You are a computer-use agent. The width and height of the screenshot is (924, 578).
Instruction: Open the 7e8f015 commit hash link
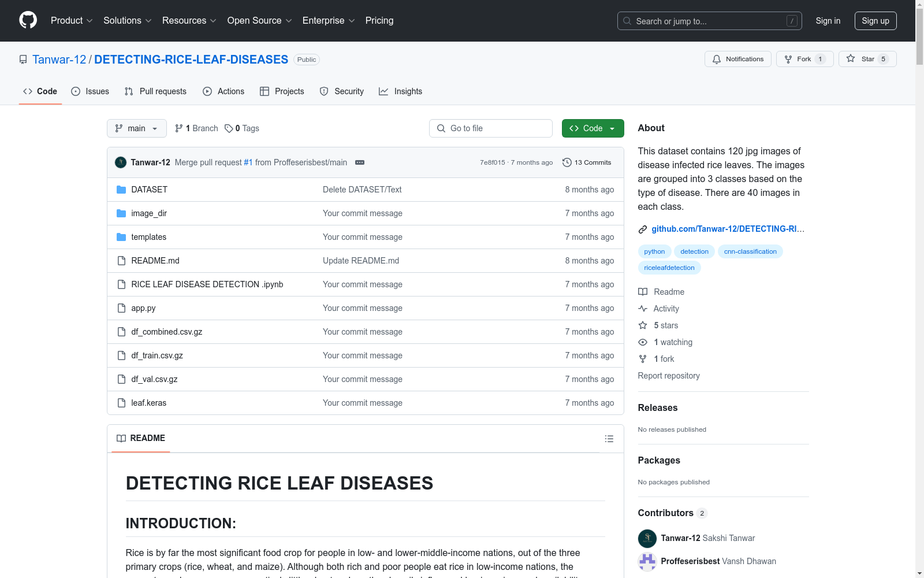pos(493,162)
